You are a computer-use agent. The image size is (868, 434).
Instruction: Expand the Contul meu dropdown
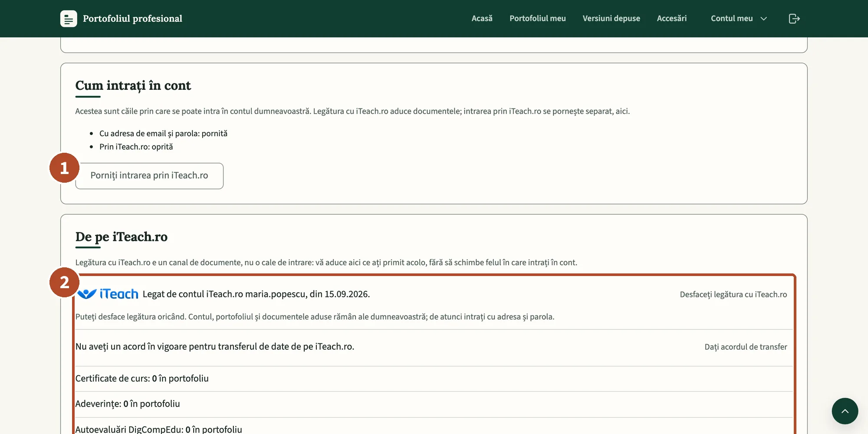[739, 19]
